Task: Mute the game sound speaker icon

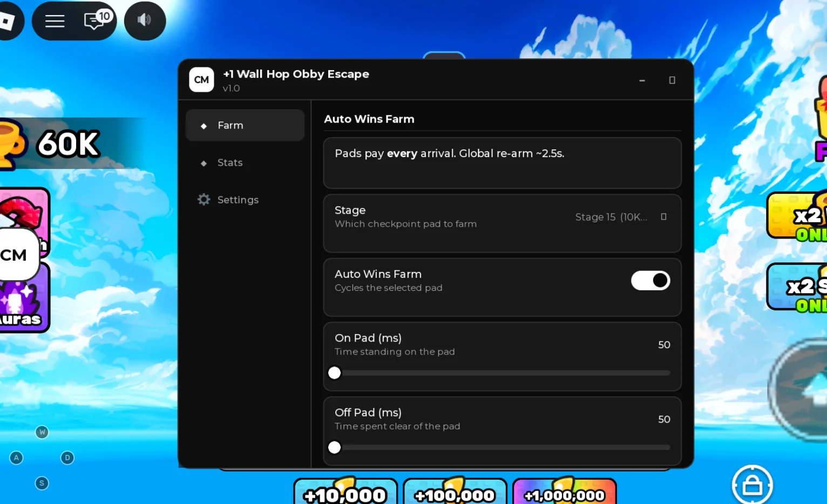Action: click(145, 21)
